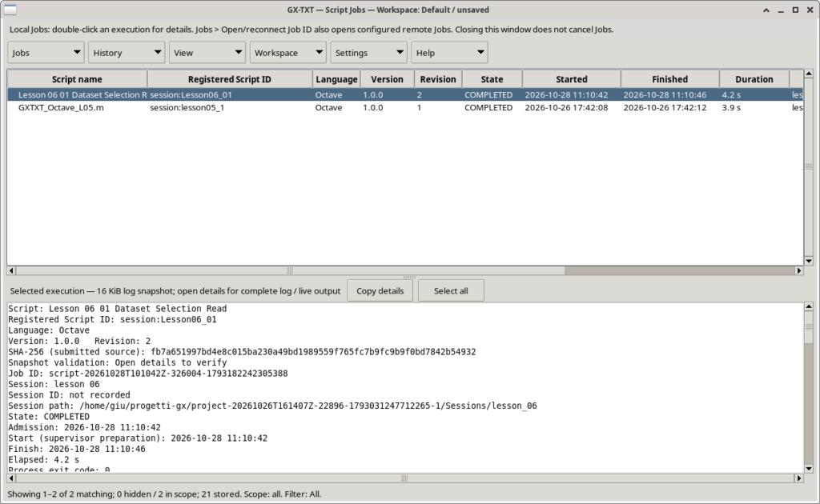The width and height of the screenshot is (820, 504).
Task: Select the GXTXT_Octave_L05.m row
Action: pos(405,107)
